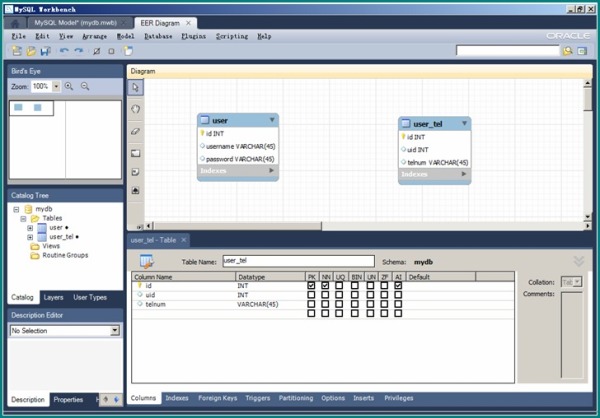This screenshot has width=600, height=418.
Task: Toggle PK checkbox for id column
Action: [311, 286]
